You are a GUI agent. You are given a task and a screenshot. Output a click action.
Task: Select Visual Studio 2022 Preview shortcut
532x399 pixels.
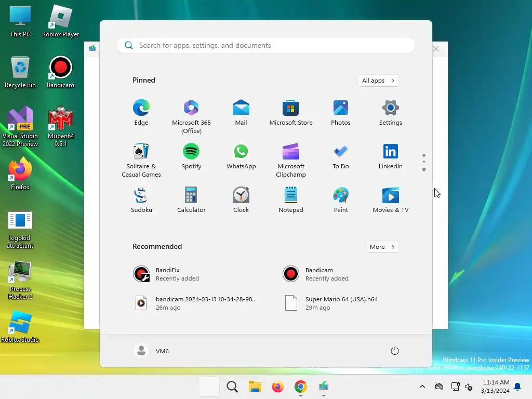click(20, 127)
